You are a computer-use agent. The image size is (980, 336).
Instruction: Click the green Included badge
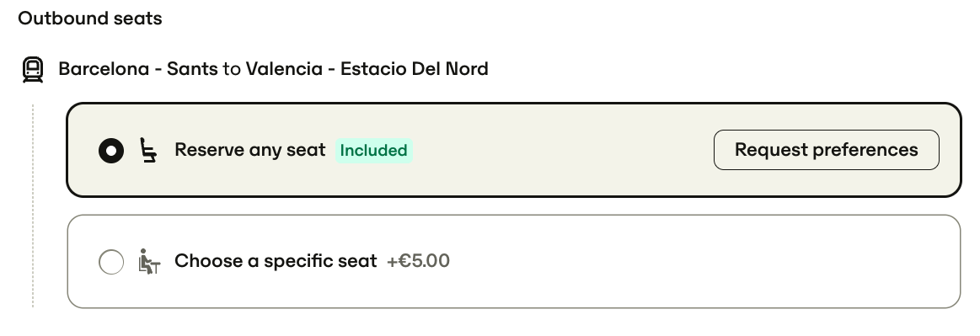374,151
